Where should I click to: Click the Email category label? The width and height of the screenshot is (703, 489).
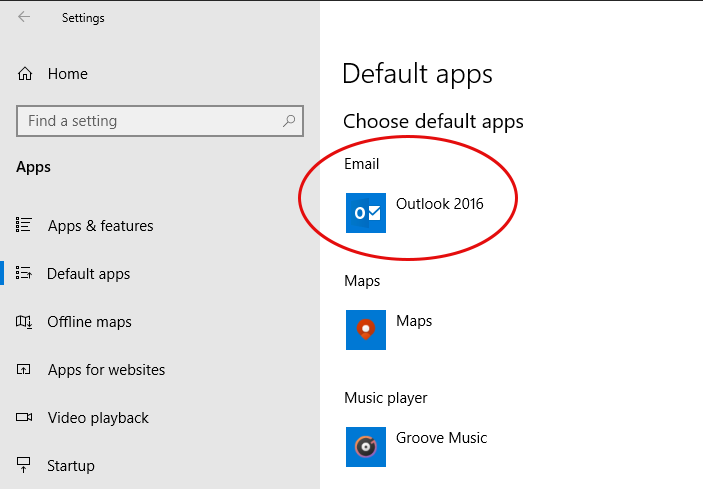(x=361, y=164)
